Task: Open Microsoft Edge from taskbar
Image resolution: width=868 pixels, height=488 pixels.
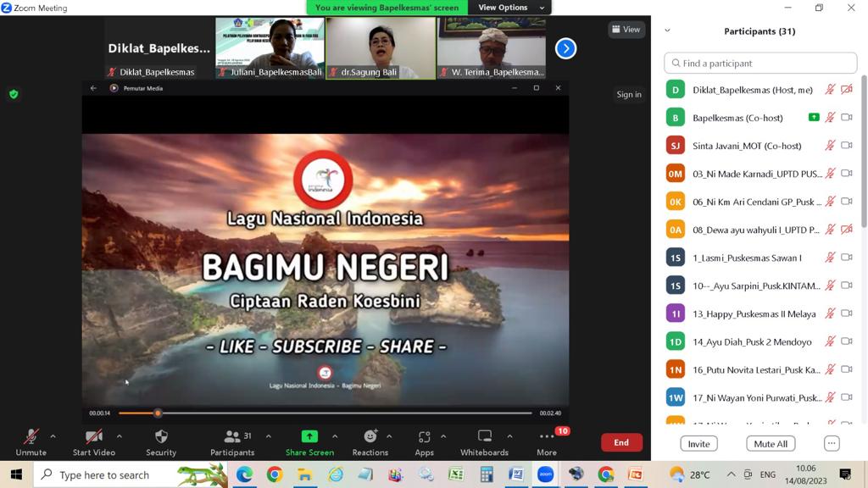Action: click(244, 474)
